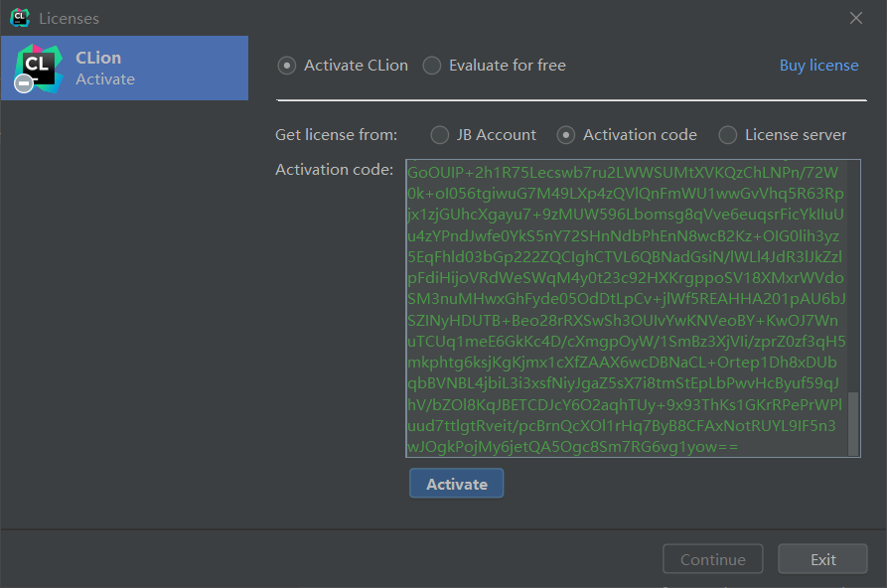The image size is (887, 588).
Task: Click the CLion logo in the title bar
Action: (20, 18)
